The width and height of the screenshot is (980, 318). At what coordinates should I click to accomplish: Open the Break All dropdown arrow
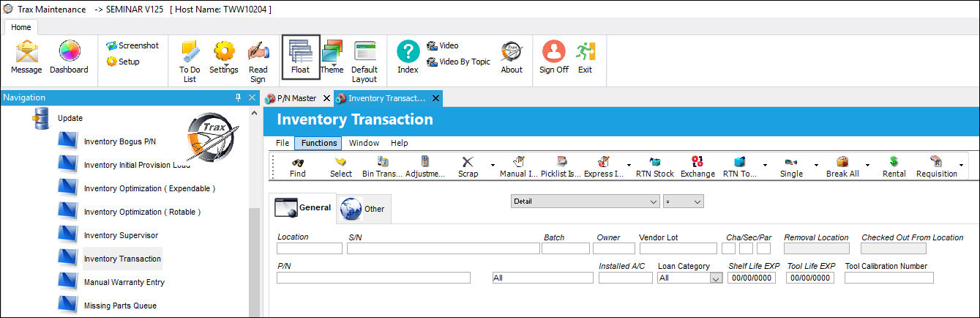tap(867, 166)
